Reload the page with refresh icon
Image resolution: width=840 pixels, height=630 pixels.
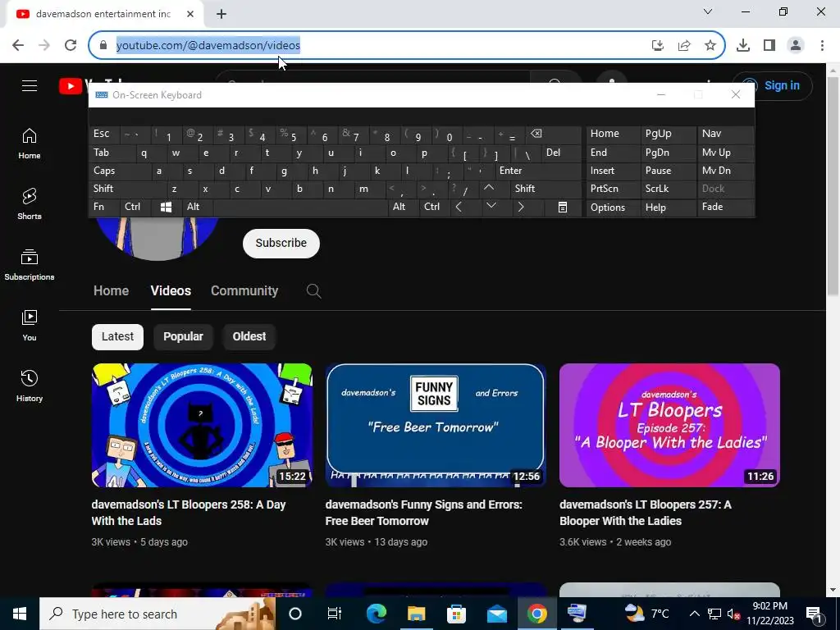(71, 45)
